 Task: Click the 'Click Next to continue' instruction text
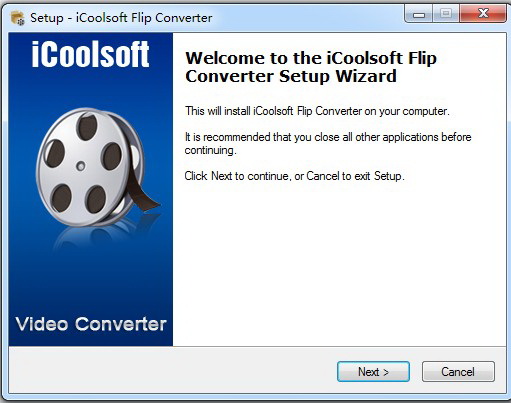[294, 176]
